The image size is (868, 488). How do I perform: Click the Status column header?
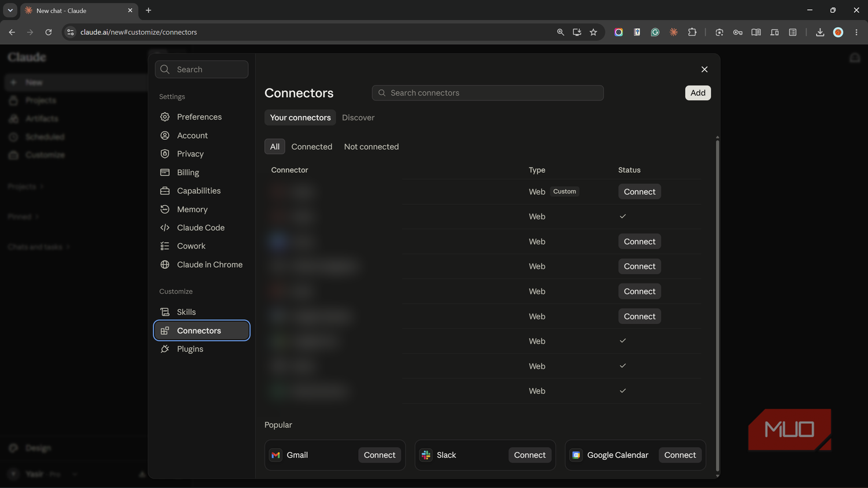(629, 170)
